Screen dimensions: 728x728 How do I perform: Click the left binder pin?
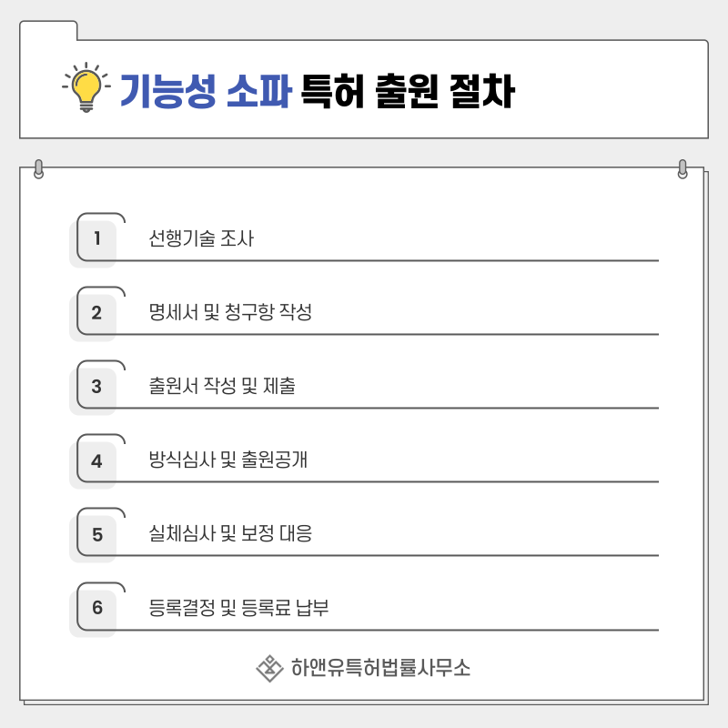[38, 169]
